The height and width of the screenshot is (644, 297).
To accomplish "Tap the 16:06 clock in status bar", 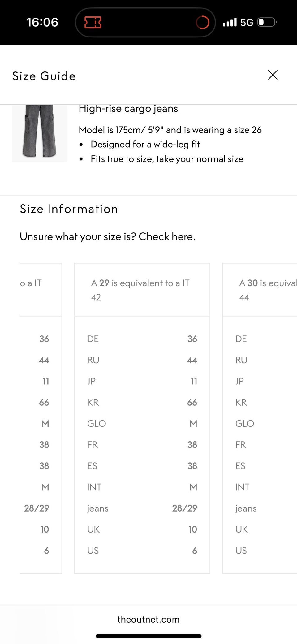I will [x=42, y=22].
